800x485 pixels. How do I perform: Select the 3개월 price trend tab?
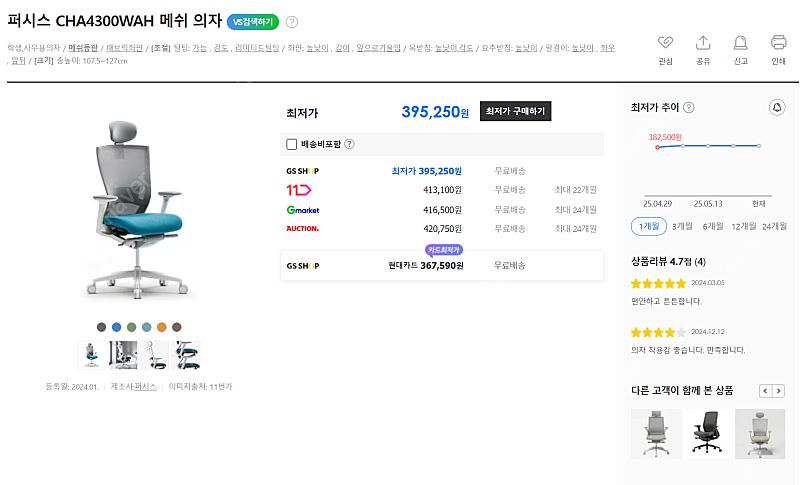click(x=682, y=226)
